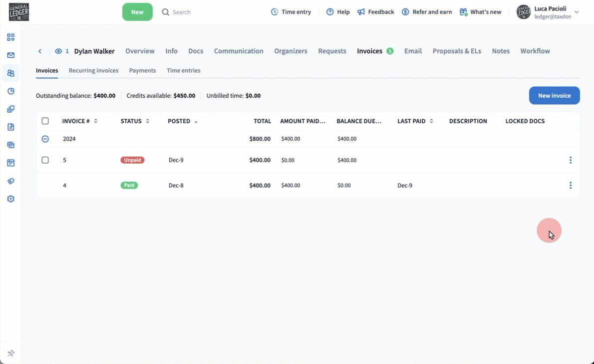594x364 pixels.
Task: Sort invoices by Posted column arrow
Action: pyautogui.click(x=196, y=122)
